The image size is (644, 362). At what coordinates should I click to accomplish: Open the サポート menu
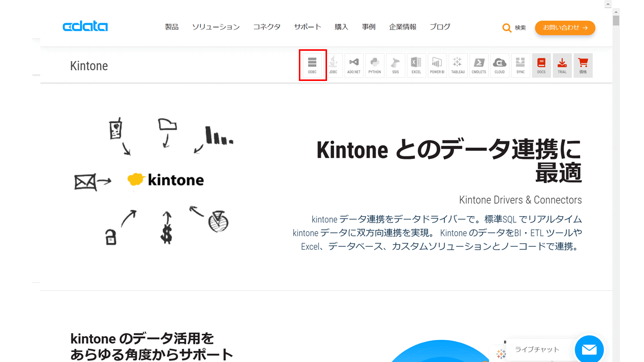click(x=308, y=27)
